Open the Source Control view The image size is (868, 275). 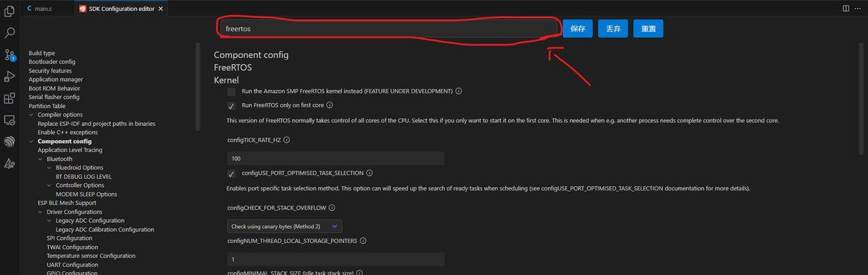tap(10, 54)
